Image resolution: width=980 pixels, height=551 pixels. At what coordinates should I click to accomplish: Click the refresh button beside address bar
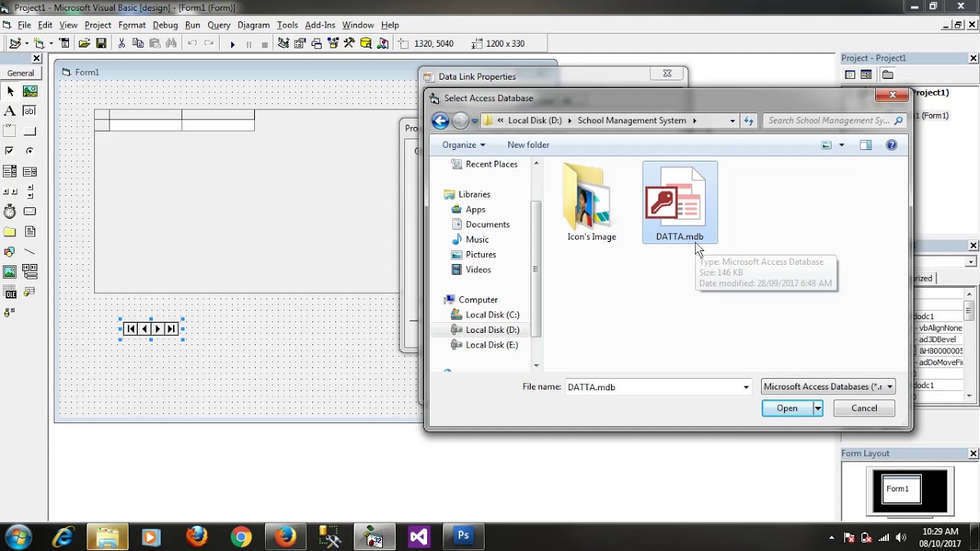point(749,120)
